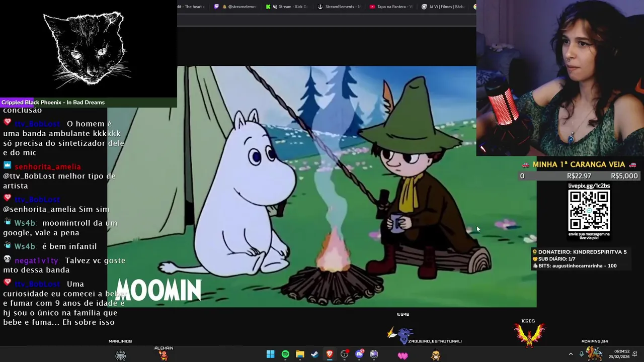
Task: Click the pink heart icon on taskbar
Action: click(403, 355)
